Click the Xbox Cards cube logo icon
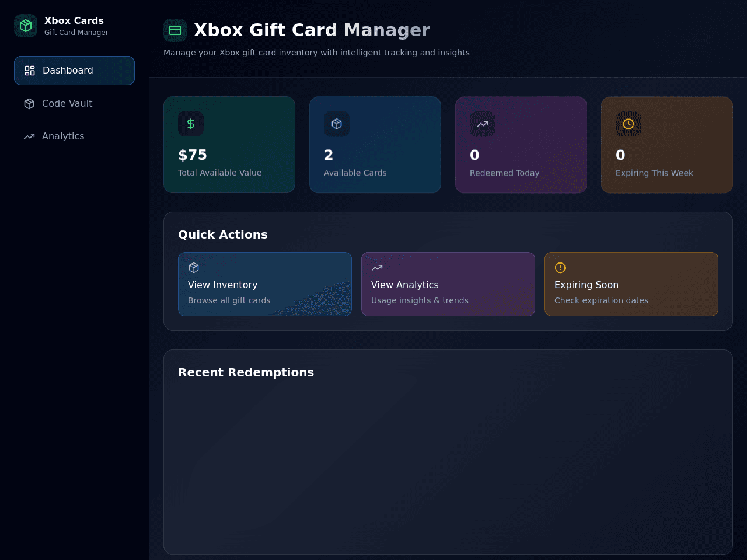Screen dimensions: 747x560 click(26, 26)
